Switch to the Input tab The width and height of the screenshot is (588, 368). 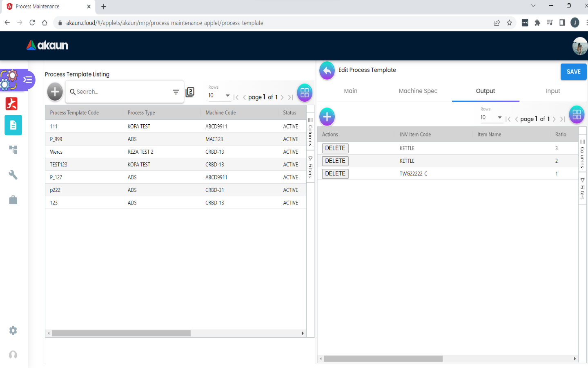coord(553,91)
